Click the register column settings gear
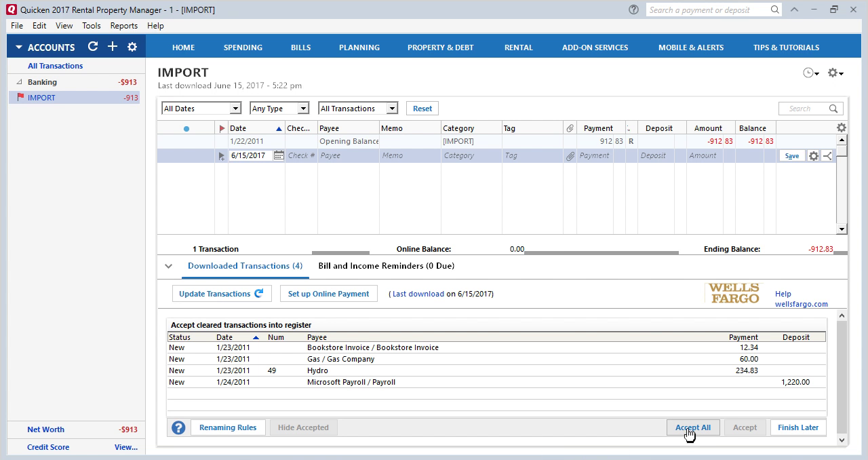Viewport: 868px width, 460px height. pos(842,128)
